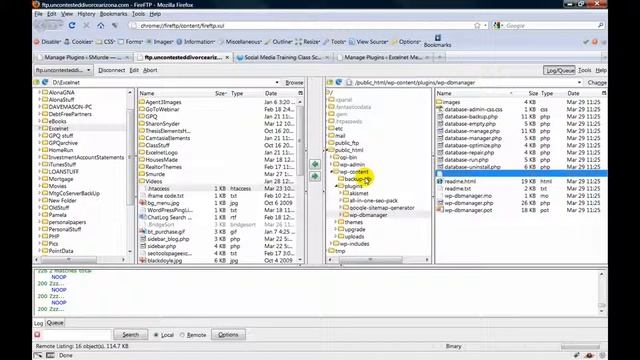Screen dimensions: 640x360
Task: Select the Remote search radio button
Action: pos(182,335)
